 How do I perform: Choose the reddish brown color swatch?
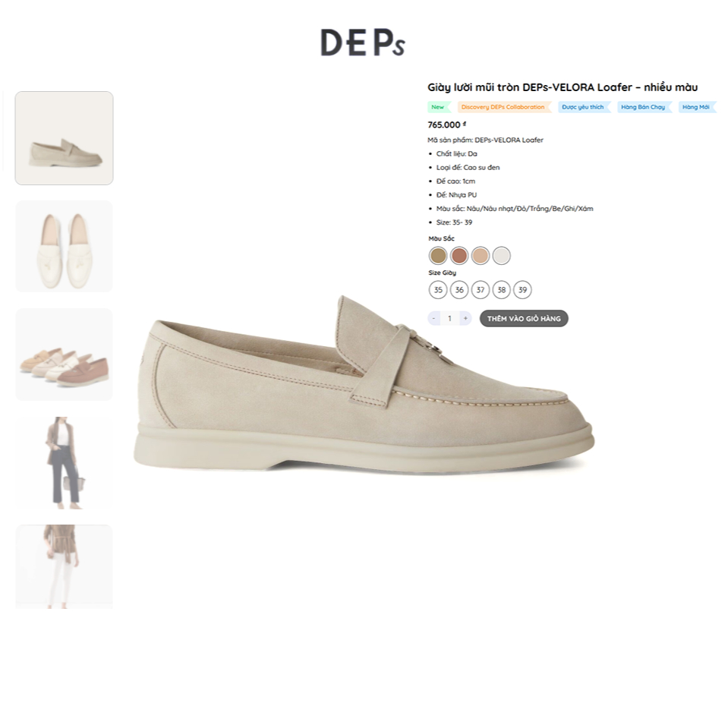(459, 255)
